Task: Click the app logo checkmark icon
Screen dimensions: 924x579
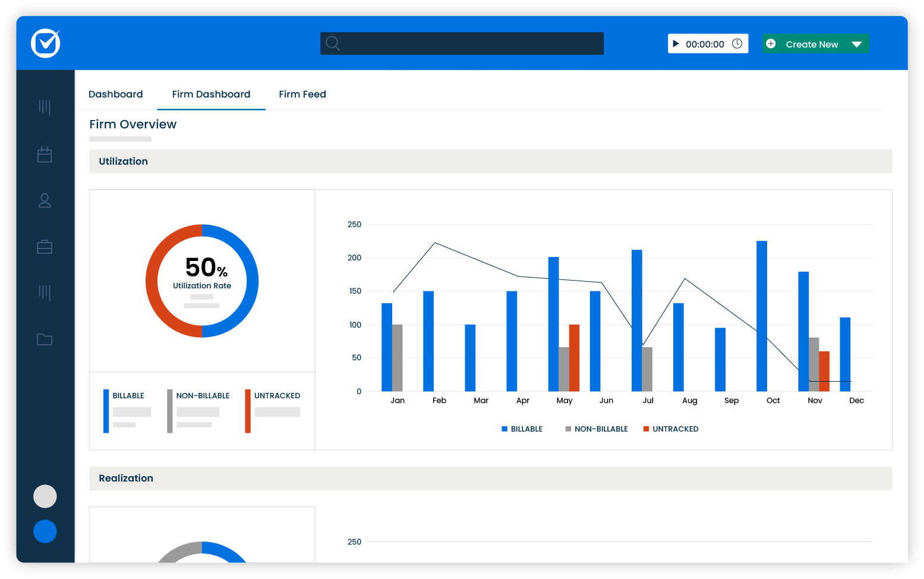Action: tap(45, 43)
